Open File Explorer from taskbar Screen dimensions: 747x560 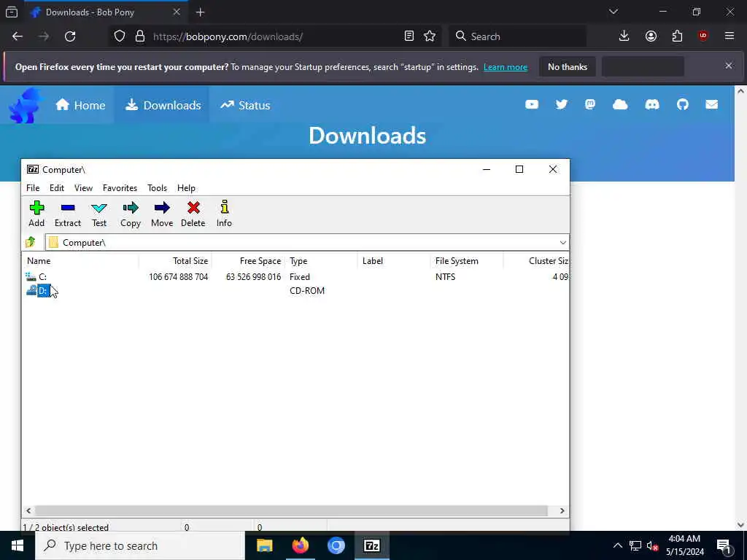click(264, 545)
